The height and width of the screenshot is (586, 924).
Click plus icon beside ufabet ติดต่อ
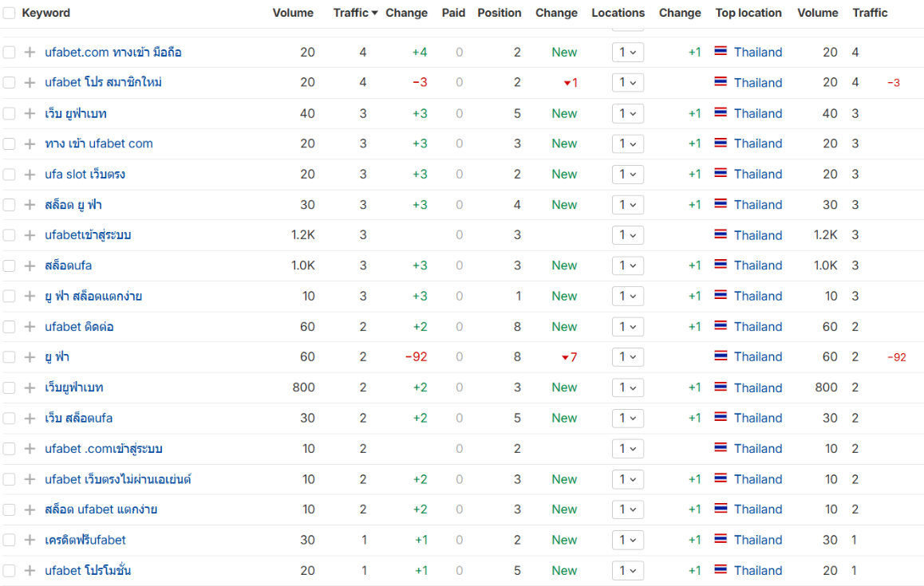point(30,327)
